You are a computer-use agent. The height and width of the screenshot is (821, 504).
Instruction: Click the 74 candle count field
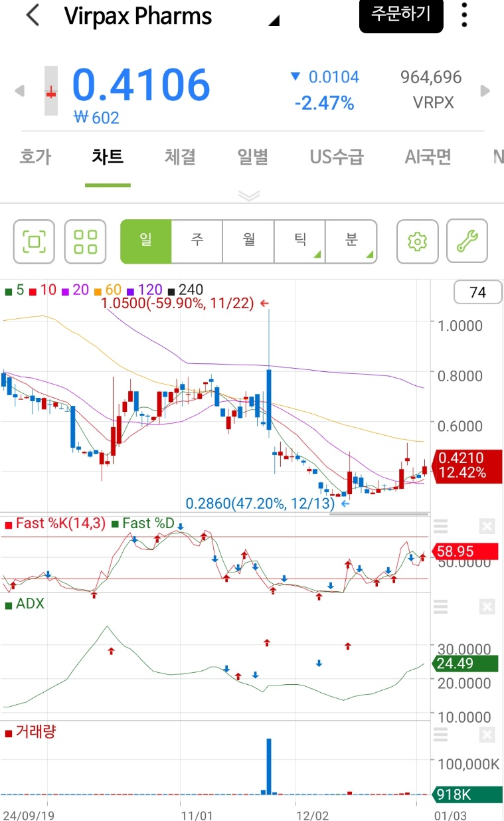point(477,292)
